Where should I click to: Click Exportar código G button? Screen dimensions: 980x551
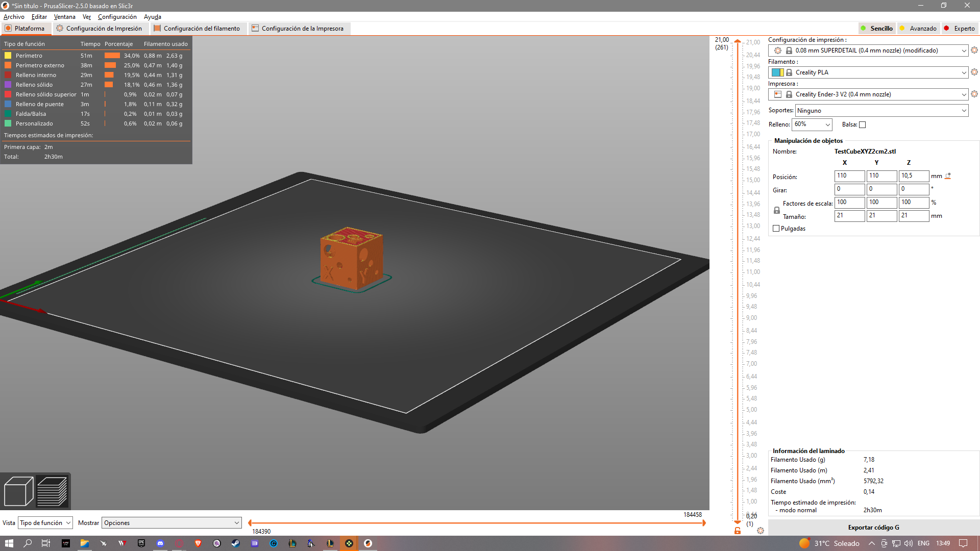(873, 528)
